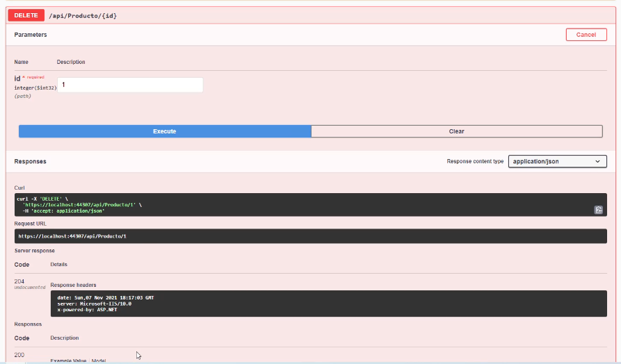Select the 204 response code
This screenshot has width=621, height=364.
tap(19, 281)
